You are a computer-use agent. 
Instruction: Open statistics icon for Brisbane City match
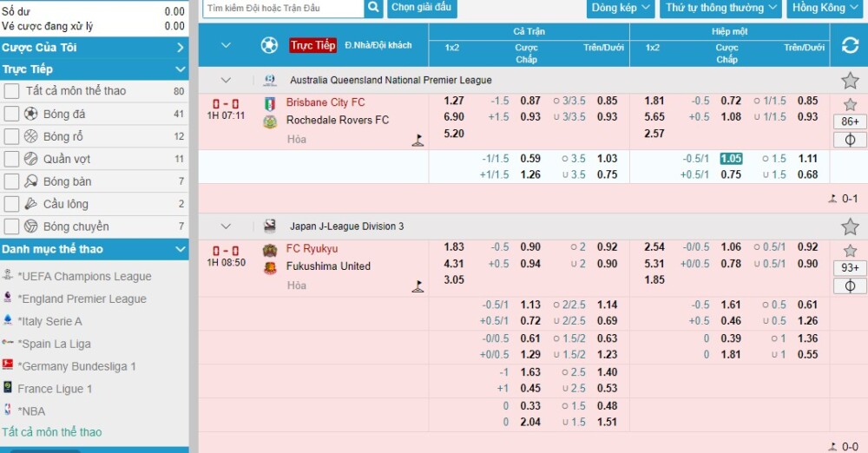[x=849, y=140]
